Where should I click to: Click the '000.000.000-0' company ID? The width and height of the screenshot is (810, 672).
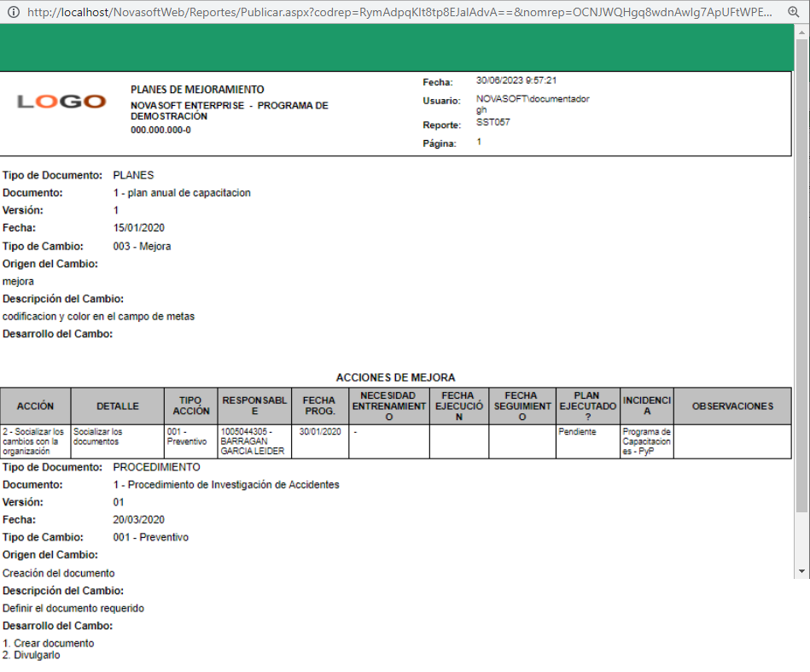coord(160,131)
